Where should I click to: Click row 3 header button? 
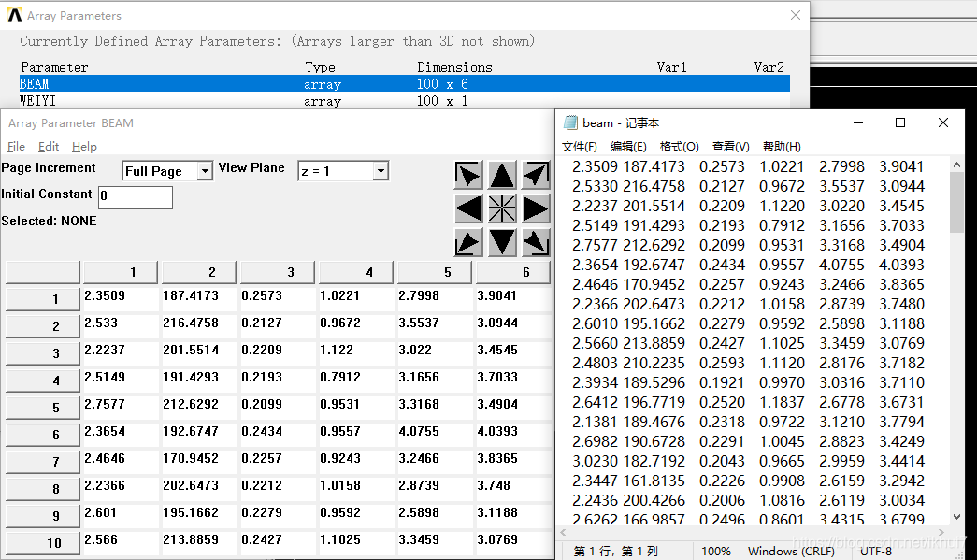42,353
